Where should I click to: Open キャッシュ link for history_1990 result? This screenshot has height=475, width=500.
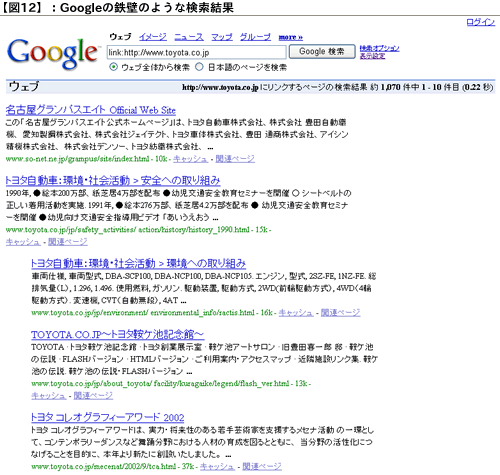pos(23,242)
